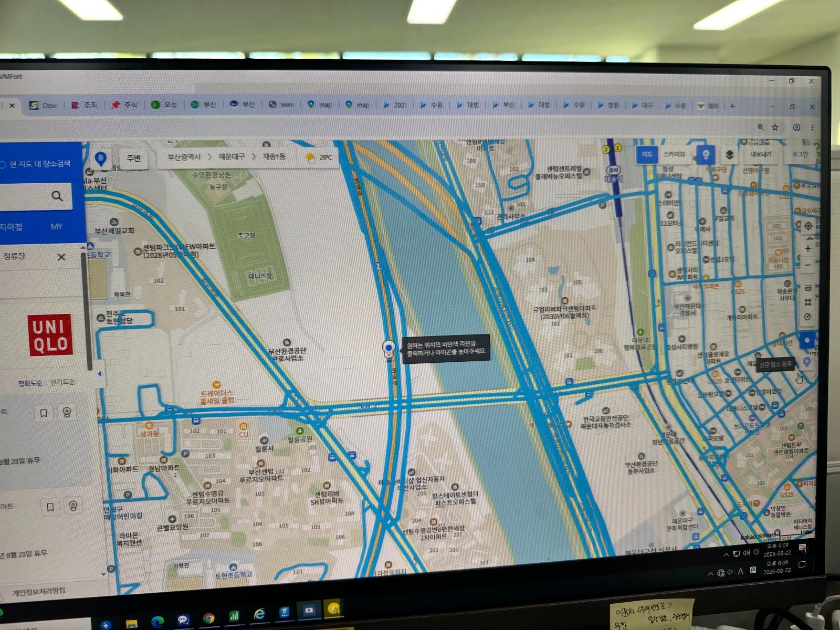Open roadview for the first search result
The image size is (840, 630).
tap(67, 413)
